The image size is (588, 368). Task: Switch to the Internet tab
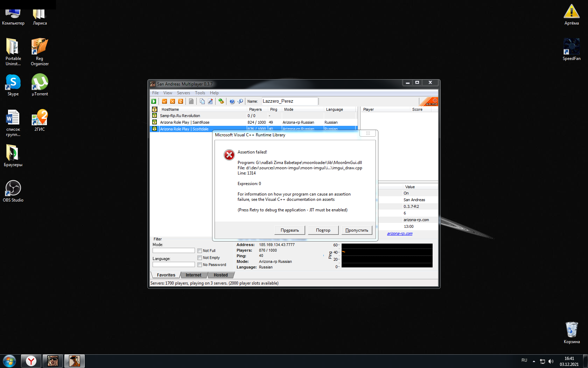click(x=193, y=275)
